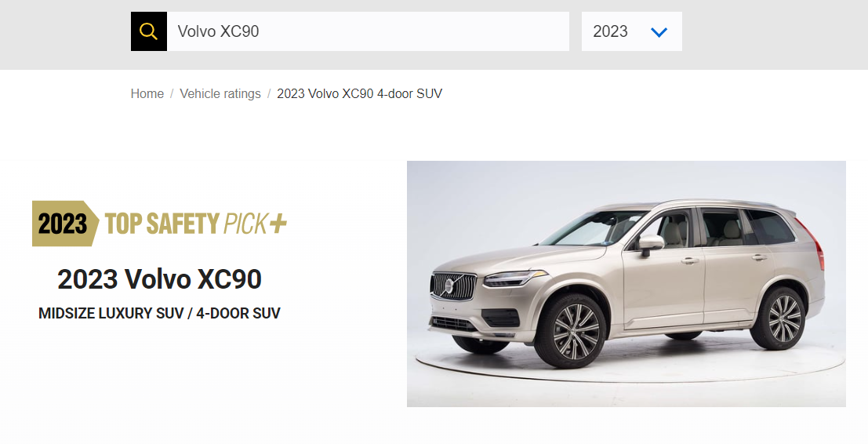Viewport: 868px width, 444px height.
Task: Click the gold 2023 year badge
Action: click(x=65, y=224)
